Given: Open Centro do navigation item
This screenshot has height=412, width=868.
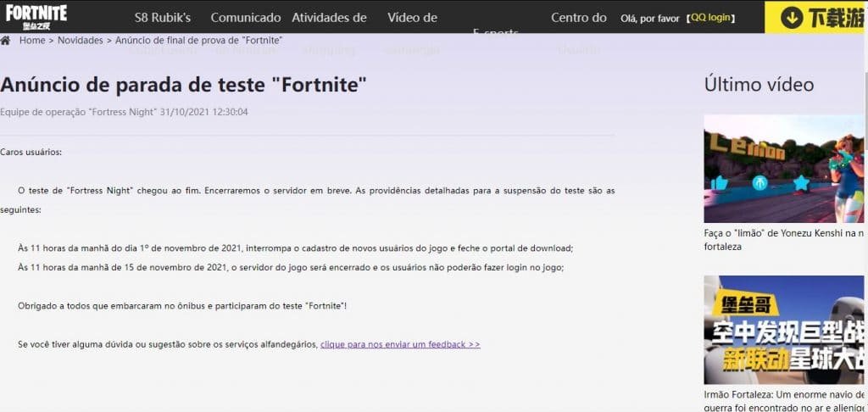Looking at the screenshot, I should click(x=579, y=18).
